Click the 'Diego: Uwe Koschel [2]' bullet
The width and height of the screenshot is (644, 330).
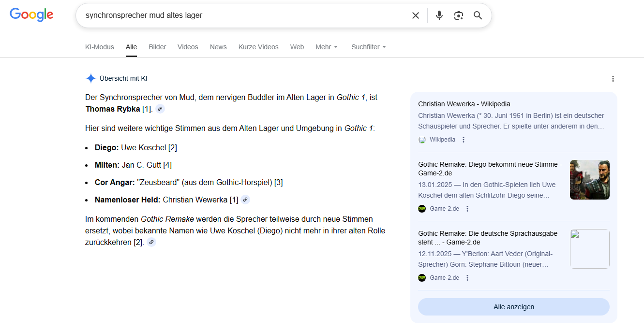coord(136,147)
